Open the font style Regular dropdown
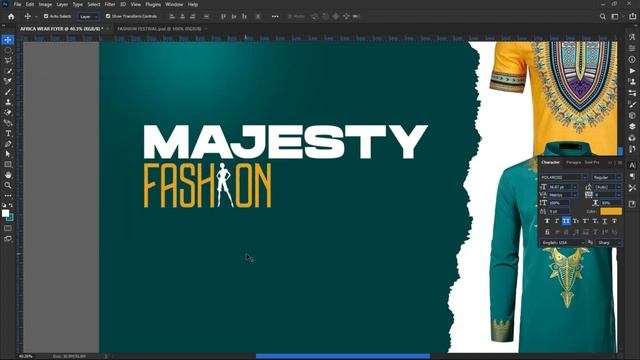640x360 pixels. point(607,177)
